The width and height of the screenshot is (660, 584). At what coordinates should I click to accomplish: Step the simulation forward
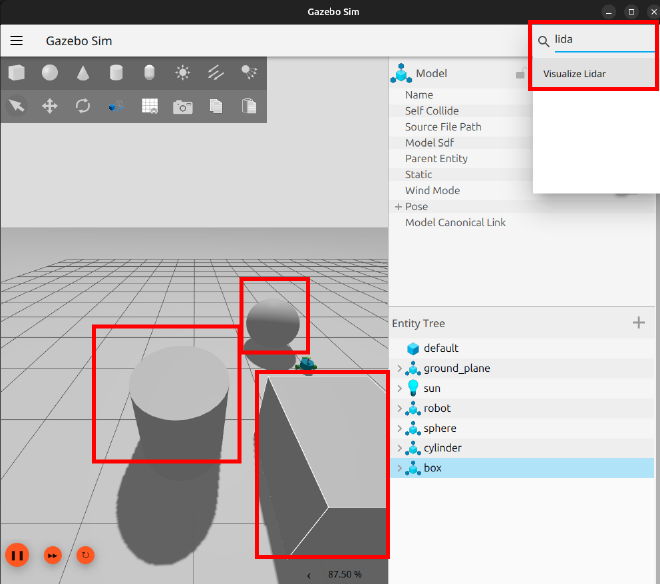click(x=53, y=555)
